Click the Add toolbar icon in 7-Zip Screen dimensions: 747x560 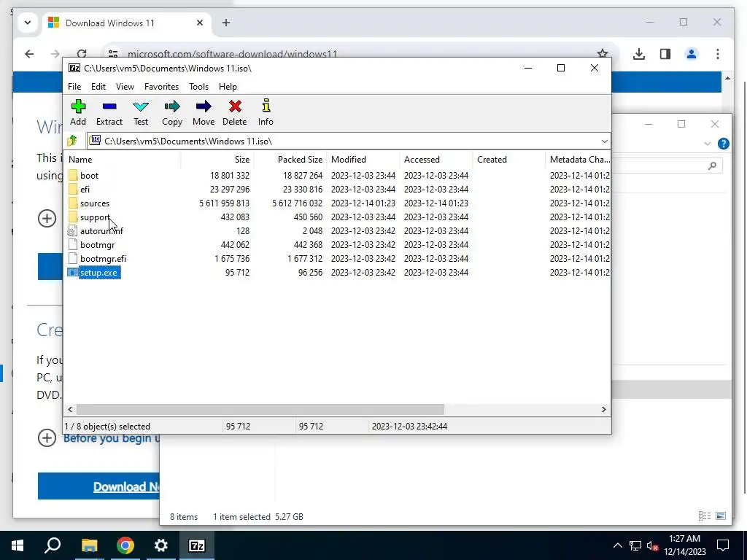pyautogui.click(x=78, y=106)
